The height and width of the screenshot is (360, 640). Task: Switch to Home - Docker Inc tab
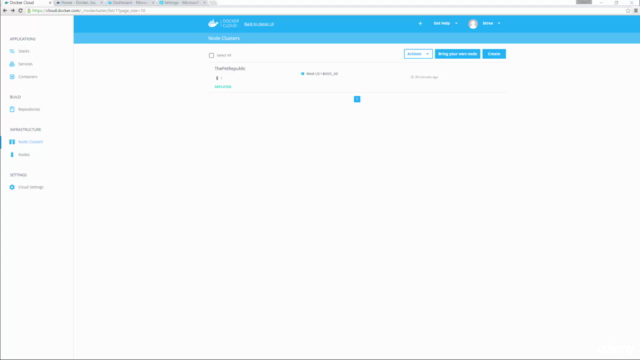(79, 2)
